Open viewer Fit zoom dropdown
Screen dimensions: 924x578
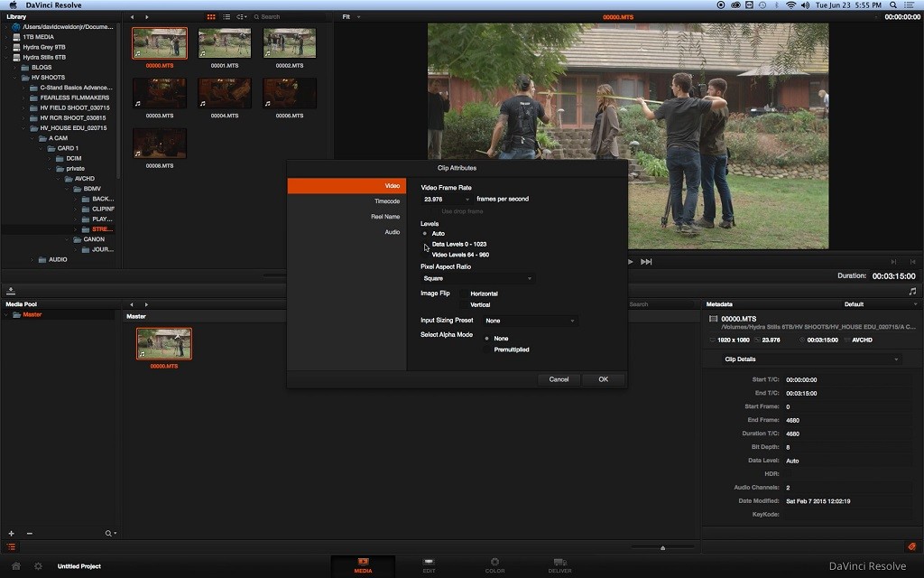tap(351, 17)
